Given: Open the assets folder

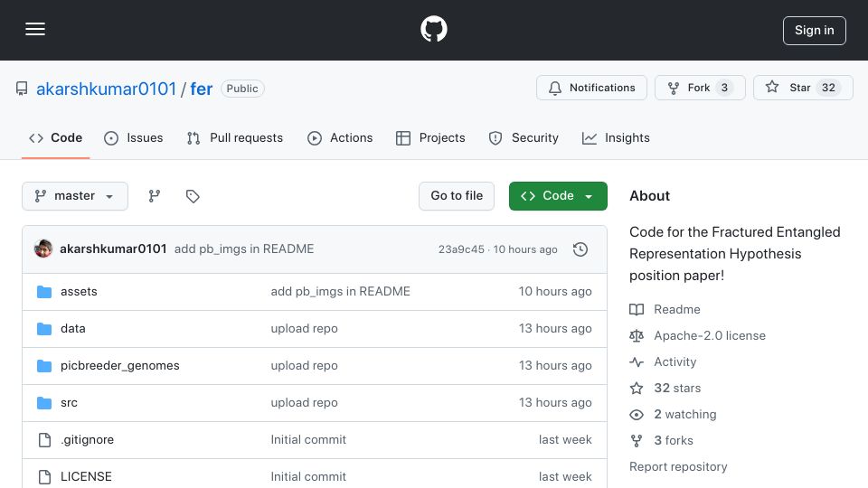Looking at the screenshot, I should pos(79,292).
